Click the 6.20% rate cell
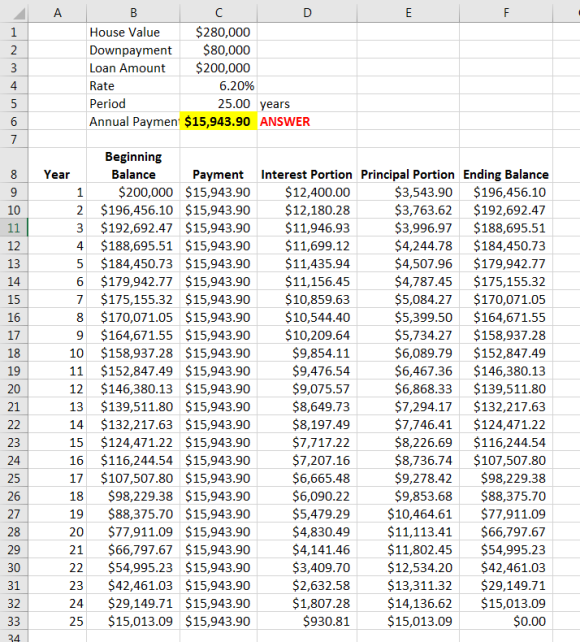Image resolution: width=580 pixels, height=642 pixels. tap(219, 86)
